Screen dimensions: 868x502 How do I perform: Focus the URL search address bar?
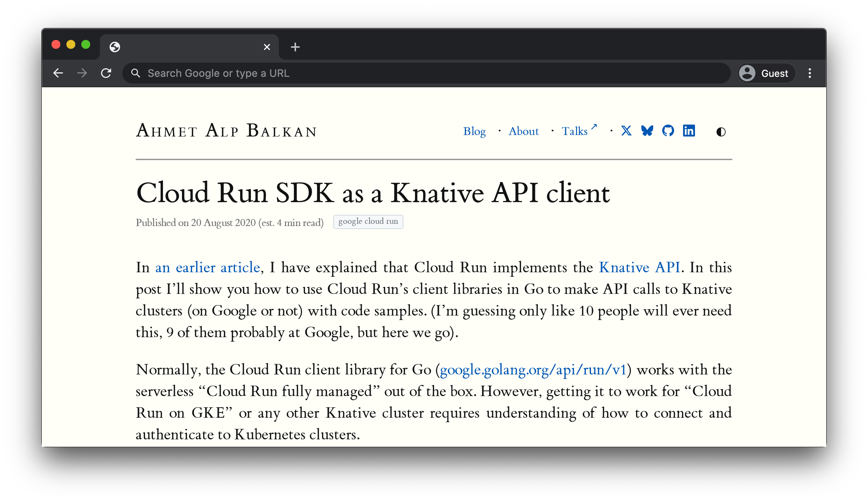[x=425, y=73]
